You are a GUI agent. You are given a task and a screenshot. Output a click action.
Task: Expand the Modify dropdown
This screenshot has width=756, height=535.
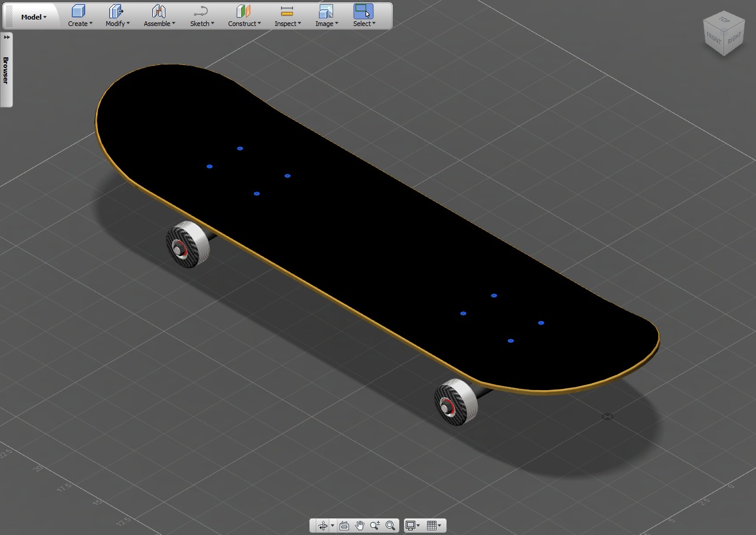pyautogui.click(x=117, y=24)
